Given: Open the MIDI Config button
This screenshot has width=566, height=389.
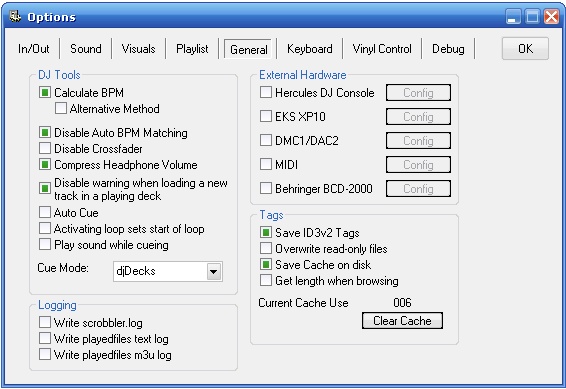Looking at the screenshot, I should point(418,165).
